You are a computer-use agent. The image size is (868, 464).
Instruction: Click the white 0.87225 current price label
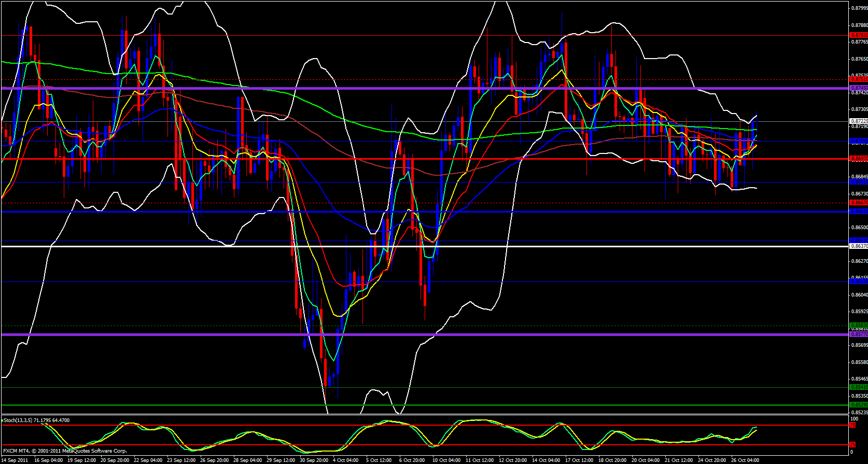[858, 121]
